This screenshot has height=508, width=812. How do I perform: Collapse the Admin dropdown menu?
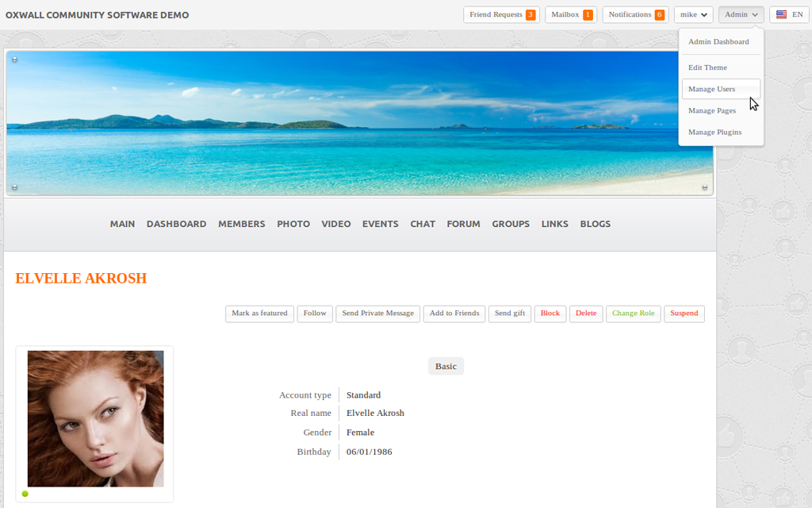tap(741, 15)
